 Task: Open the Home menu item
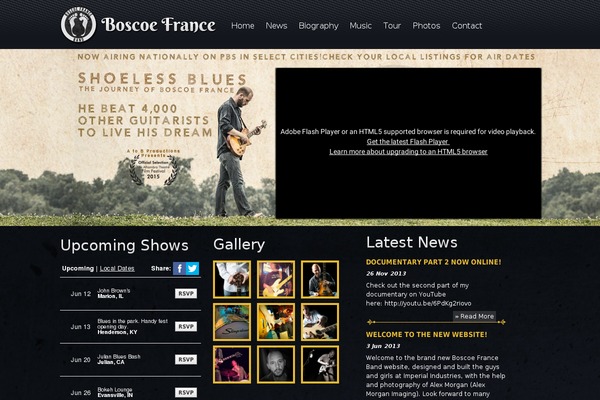(243, 26)
